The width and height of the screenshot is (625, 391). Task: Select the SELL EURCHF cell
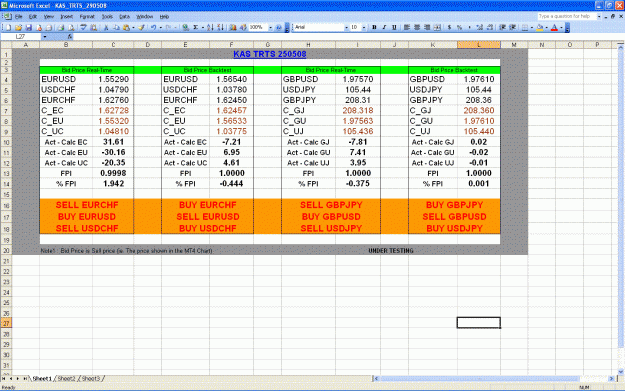tap(87, 205)
